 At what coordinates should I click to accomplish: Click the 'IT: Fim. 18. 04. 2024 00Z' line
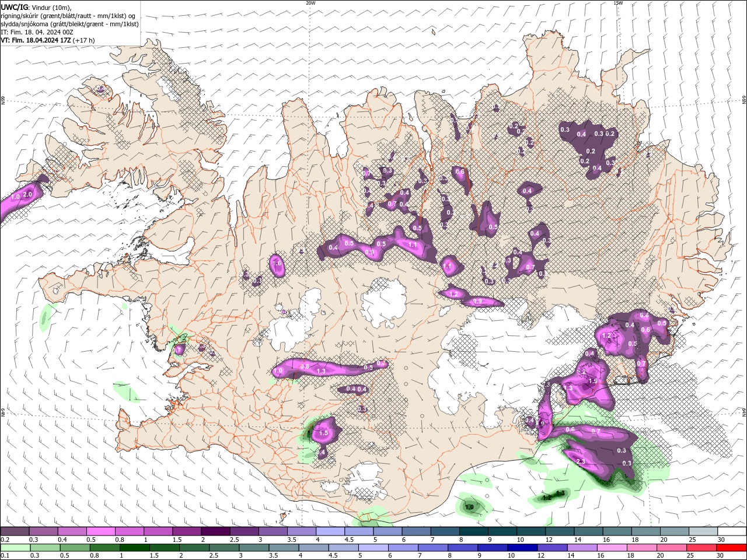click(37, 32)
